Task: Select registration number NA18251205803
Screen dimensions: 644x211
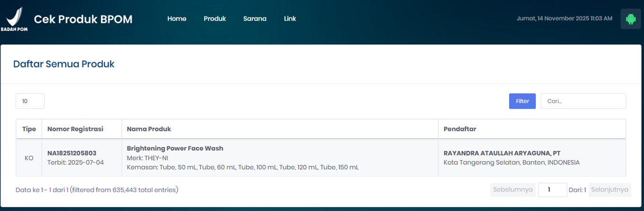Action: [x=72, y=153]
